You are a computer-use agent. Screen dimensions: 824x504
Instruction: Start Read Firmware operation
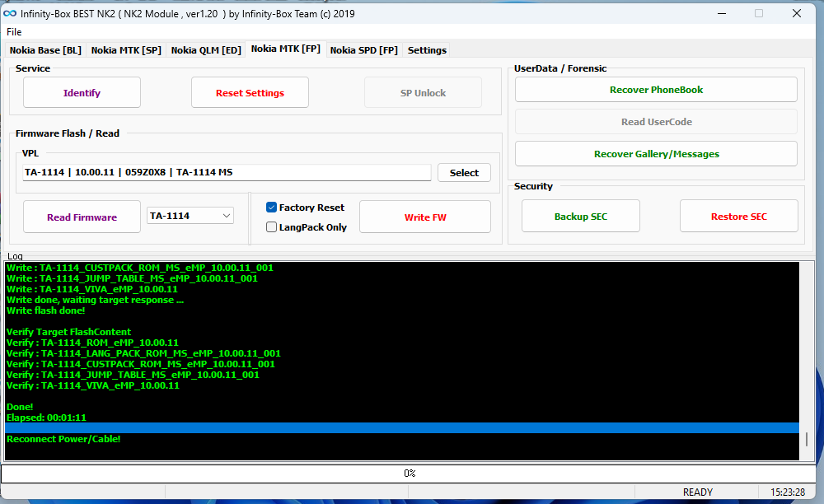tap(82, 217)
